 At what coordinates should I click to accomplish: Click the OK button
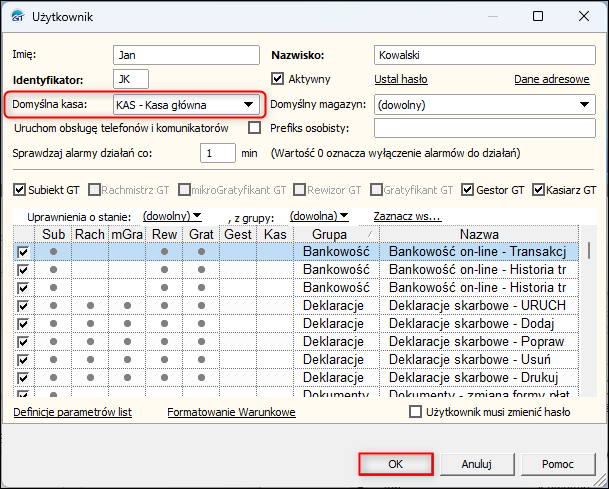(x=395, y=464)
